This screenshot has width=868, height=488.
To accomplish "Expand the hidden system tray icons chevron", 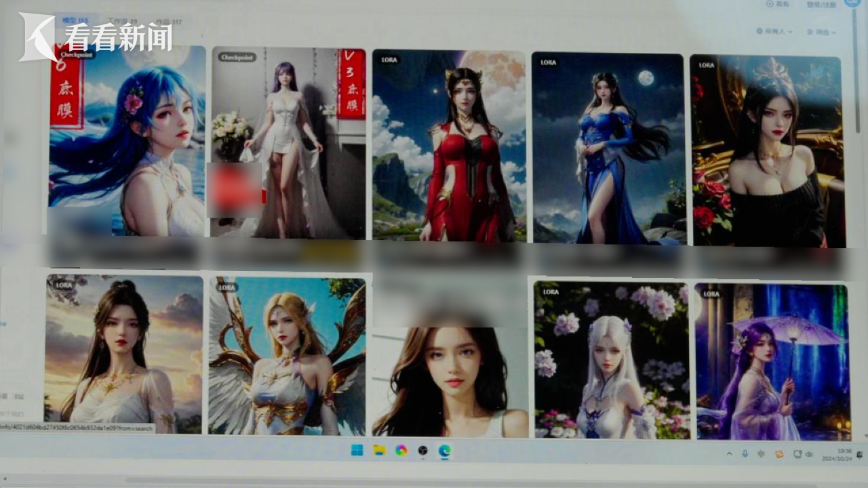I will coord(730,453).
